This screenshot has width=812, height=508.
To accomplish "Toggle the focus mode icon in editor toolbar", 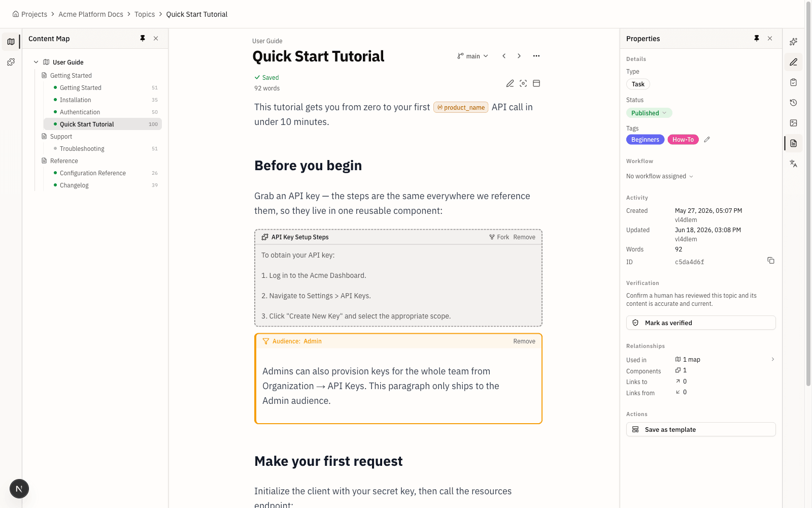I will coord(523,83).
